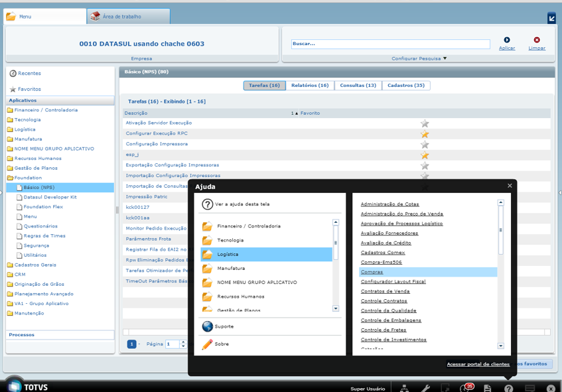Screen dimensions: 562x392
Task: Switch to the Cadastros (35) tab
Action: tap(406, 86)
